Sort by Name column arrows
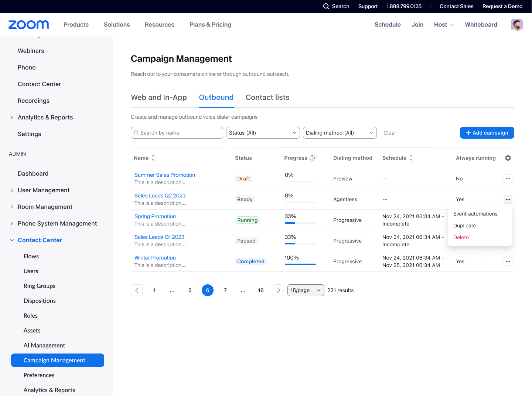The image size is (532, 396). pos(153,158)
